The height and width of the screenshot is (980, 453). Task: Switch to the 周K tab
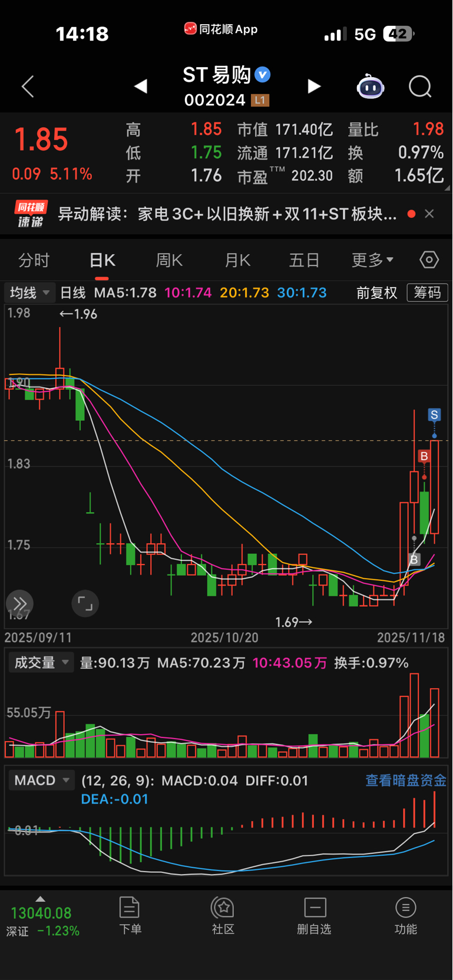click(x=169, y=260)
